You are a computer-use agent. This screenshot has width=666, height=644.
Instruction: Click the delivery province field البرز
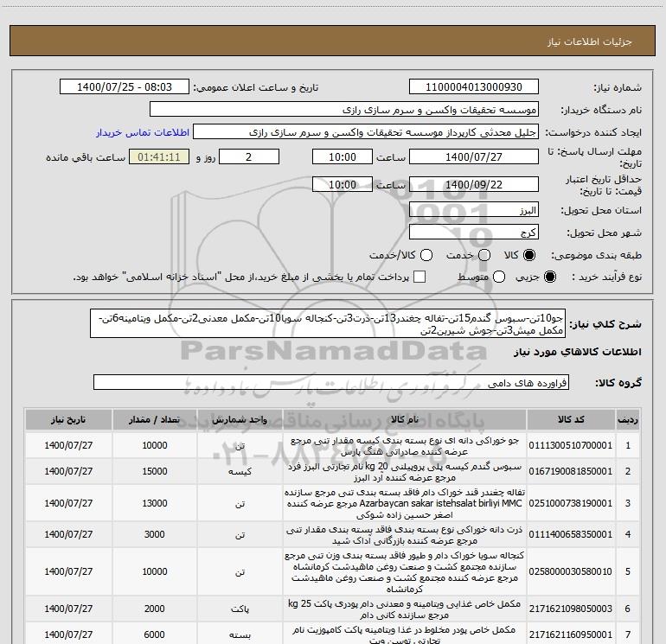point(474,210)
